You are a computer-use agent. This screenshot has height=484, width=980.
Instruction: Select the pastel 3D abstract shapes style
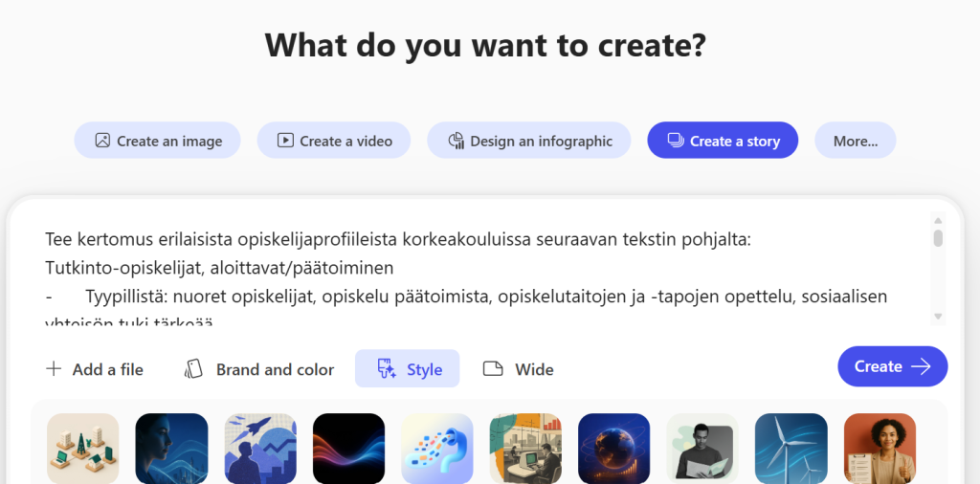437,448
